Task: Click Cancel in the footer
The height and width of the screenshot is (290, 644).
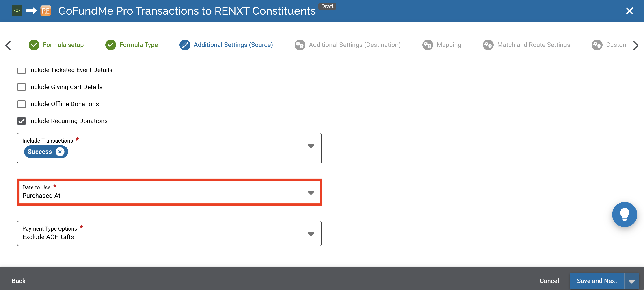Action: tap(549, 281)
